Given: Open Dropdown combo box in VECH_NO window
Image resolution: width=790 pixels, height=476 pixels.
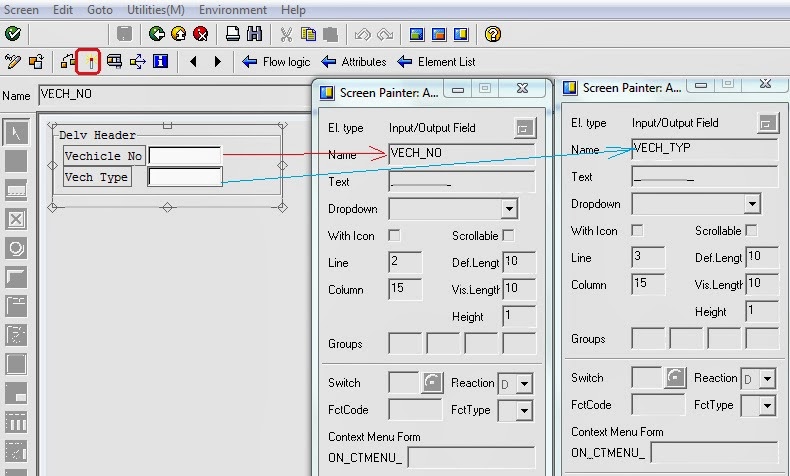Looking at the screenshot, I should tap(509, 209).
